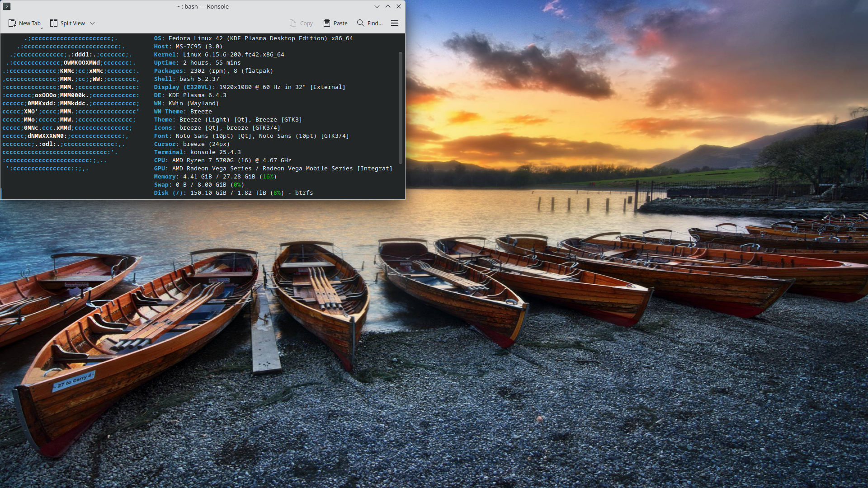This screenshot has width=868, height=488.
Task: Click the 'CPU: AMD Ryzen 7 5700G' line
Action: (222, 160)
